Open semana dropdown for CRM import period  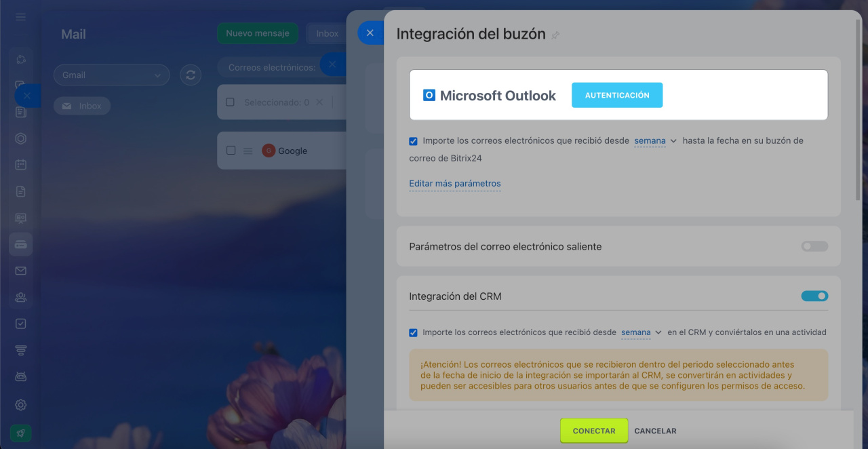[x=642, y=332]
